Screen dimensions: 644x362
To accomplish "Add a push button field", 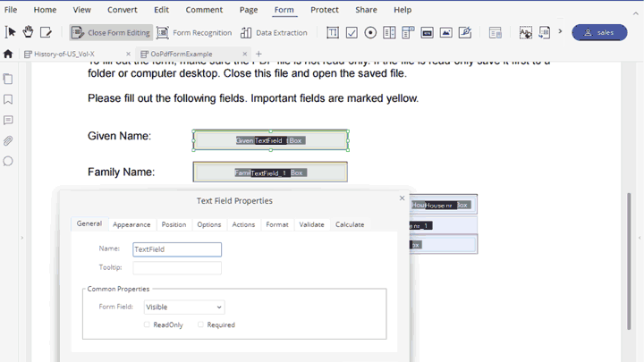I will coord(428,32).
